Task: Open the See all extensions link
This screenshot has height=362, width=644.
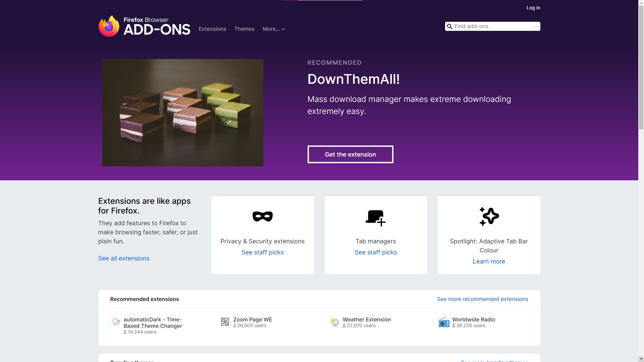Action: point(124,258)
